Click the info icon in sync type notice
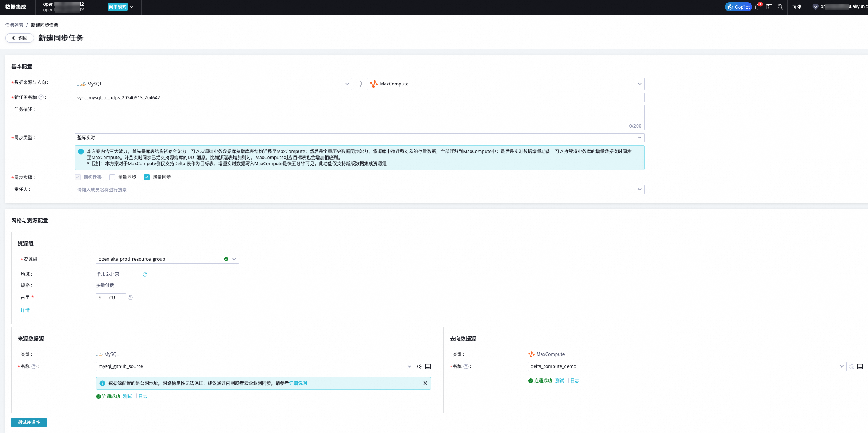868x433 pixels. pos(81,152)
